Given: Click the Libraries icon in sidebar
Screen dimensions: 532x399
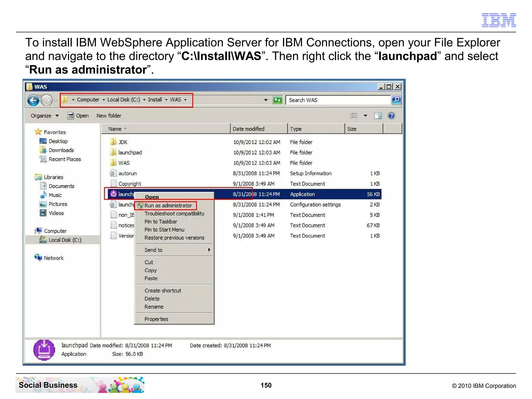Looking at the screenshot, I should 38,177.
